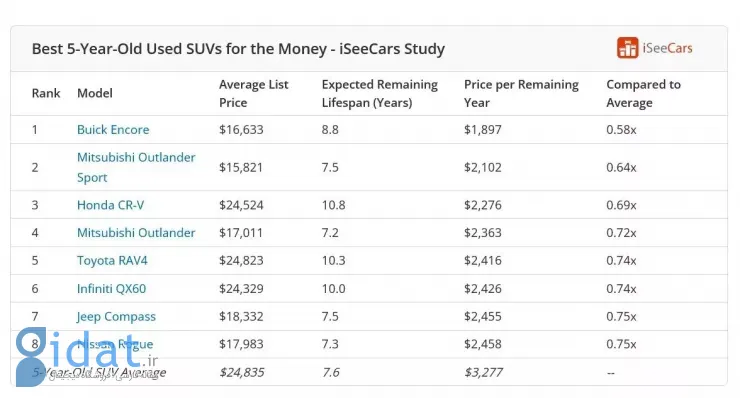Click the Model column header
740x398 pixels.
[94, 93]
